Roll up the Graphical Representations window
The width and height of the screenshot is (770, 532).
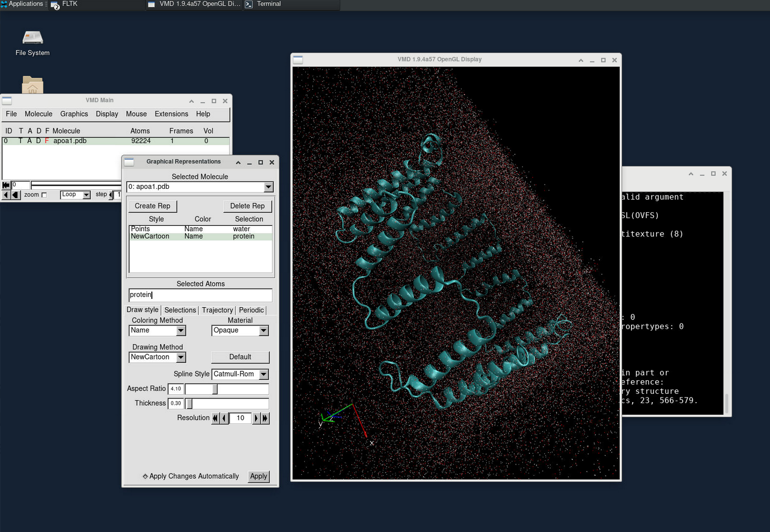point(238,163)
